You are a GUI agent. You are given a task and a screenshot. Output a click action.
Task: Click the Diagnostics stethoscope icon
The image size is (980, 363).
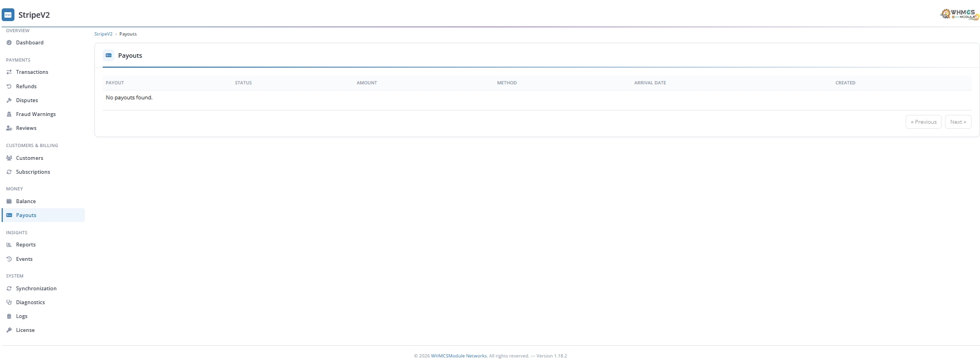(9, 302)
